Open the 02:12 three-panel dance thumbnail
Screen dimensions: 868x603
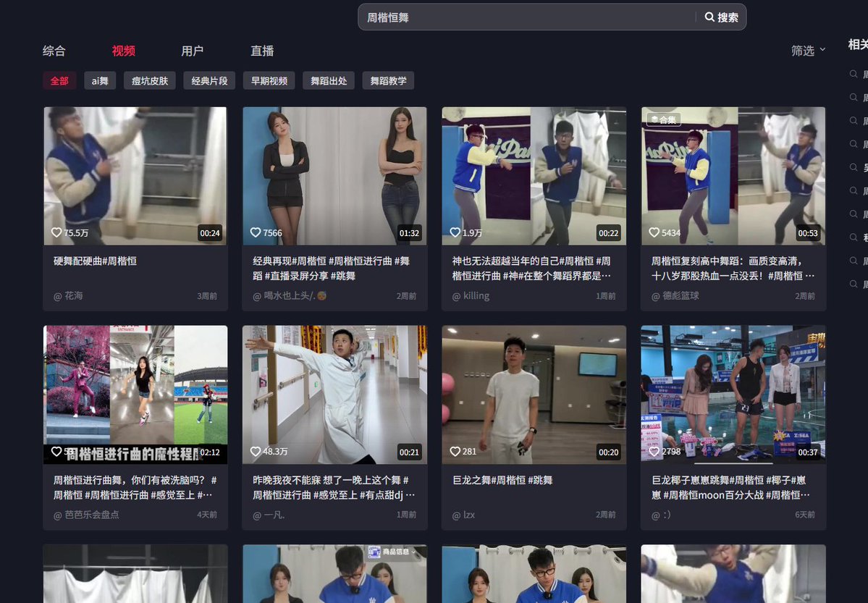tap(135, 395)
